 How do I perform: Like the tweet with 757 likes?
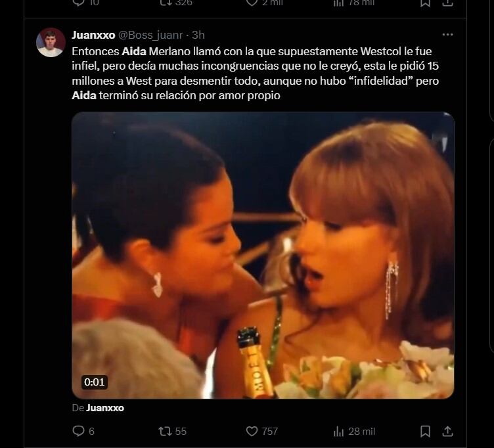coord(252,431)
